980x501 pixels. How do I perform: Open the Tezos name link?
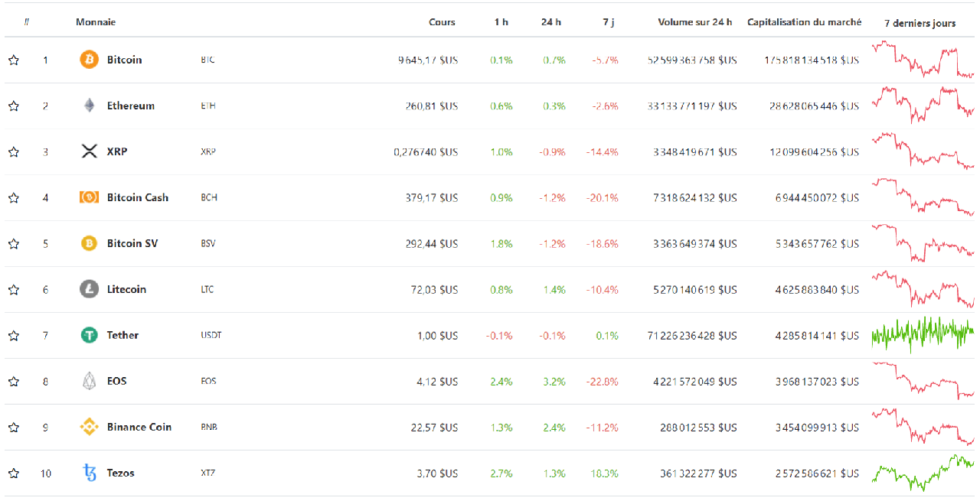point(121,473)
